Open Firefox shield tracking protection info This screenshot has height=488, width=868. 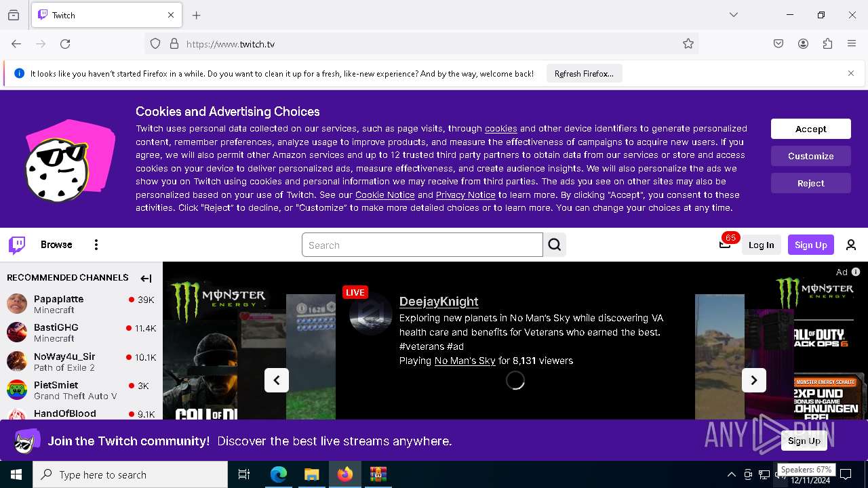pyautogui.click(x=155, y=44)
